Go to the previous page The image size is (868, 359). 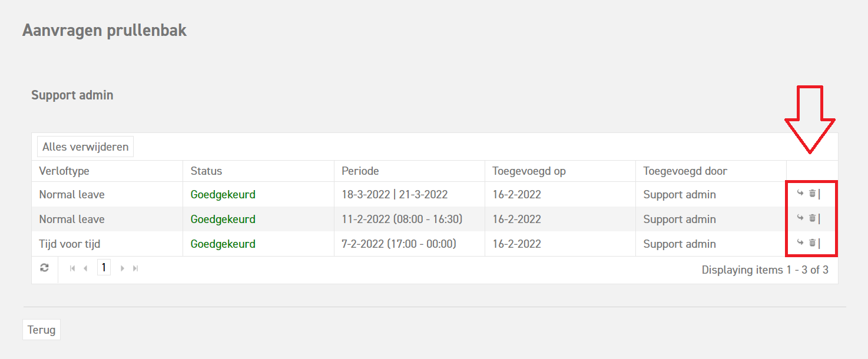85,268
